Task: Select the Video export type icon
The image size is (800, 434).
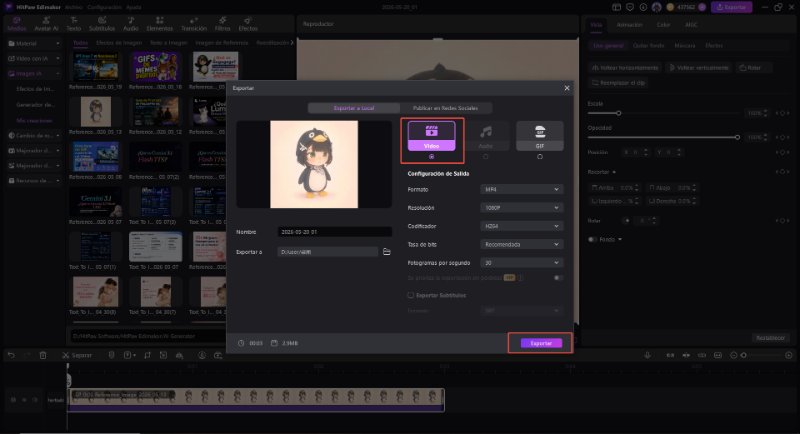Action: pyautogui.click(x=432, y=136)
